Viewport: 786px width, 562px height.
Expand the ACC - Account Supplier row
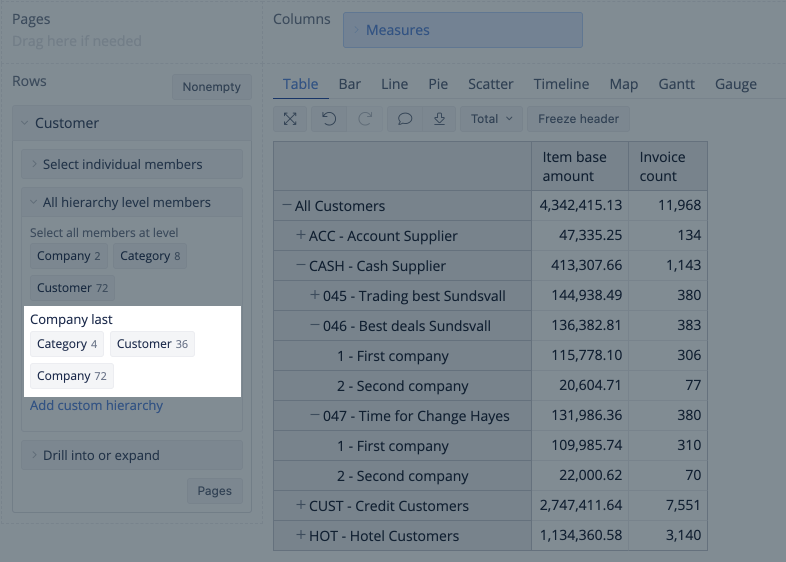[300, 236]
